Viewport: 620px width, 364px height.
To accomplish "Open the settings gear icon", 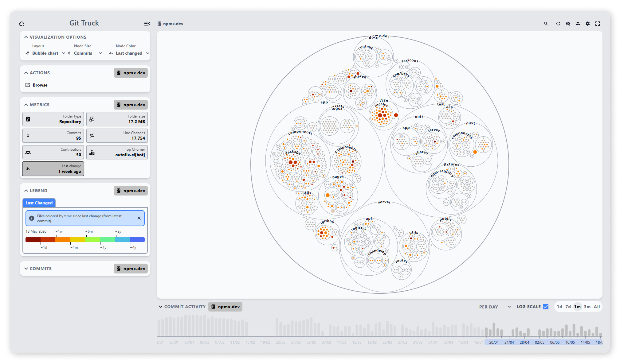I will click(587, 24).
